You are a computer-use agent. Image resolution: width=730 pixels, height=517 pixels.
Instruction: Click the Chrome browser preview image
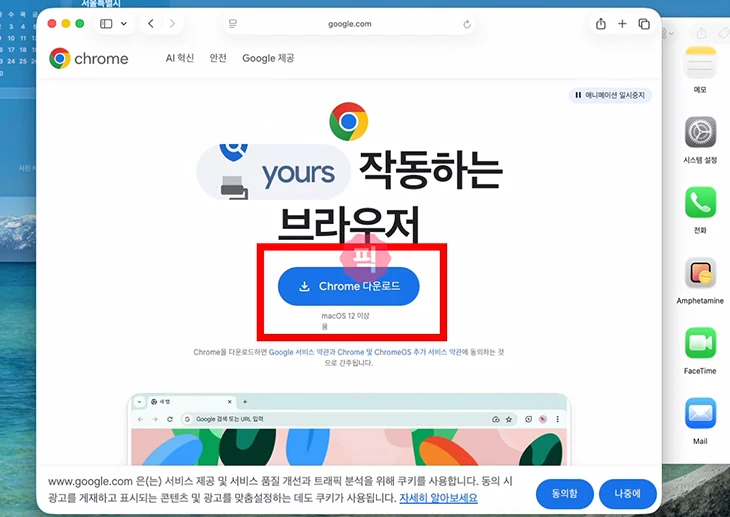click(x=349, y=429)
